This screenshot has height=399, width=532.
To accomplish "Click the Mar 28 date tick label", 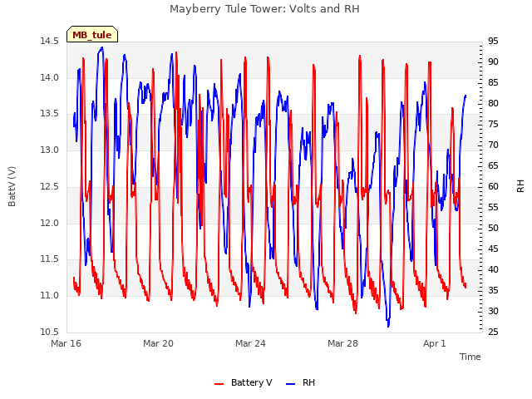I will (x=342, y=343).
